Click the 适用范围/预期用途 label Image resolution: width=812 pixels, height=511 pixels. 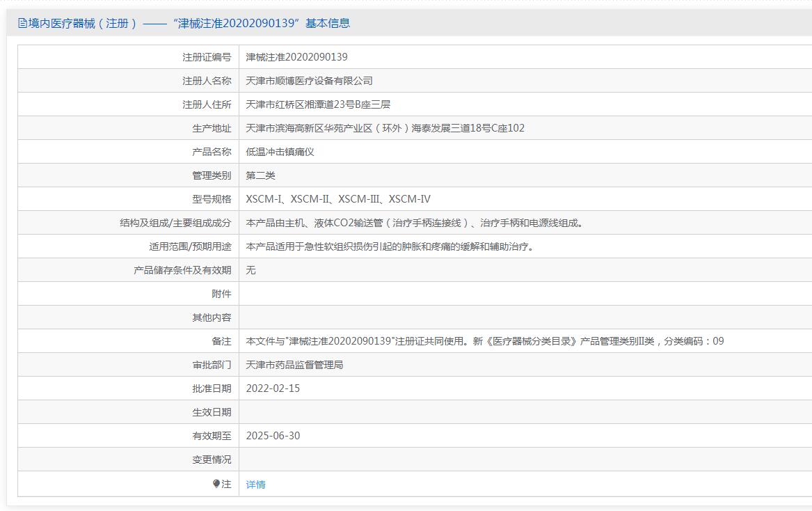click(x=190, y=246)
